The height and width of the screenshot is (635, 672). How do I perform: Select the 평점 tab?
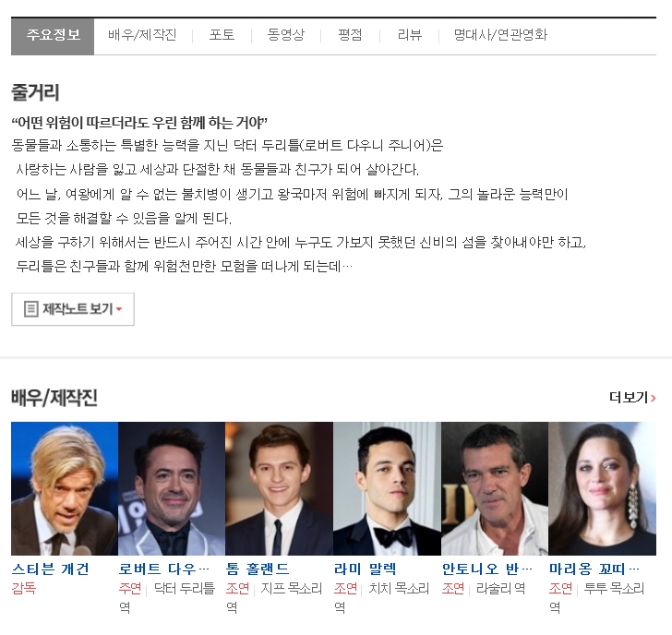(x=350, y=36)
